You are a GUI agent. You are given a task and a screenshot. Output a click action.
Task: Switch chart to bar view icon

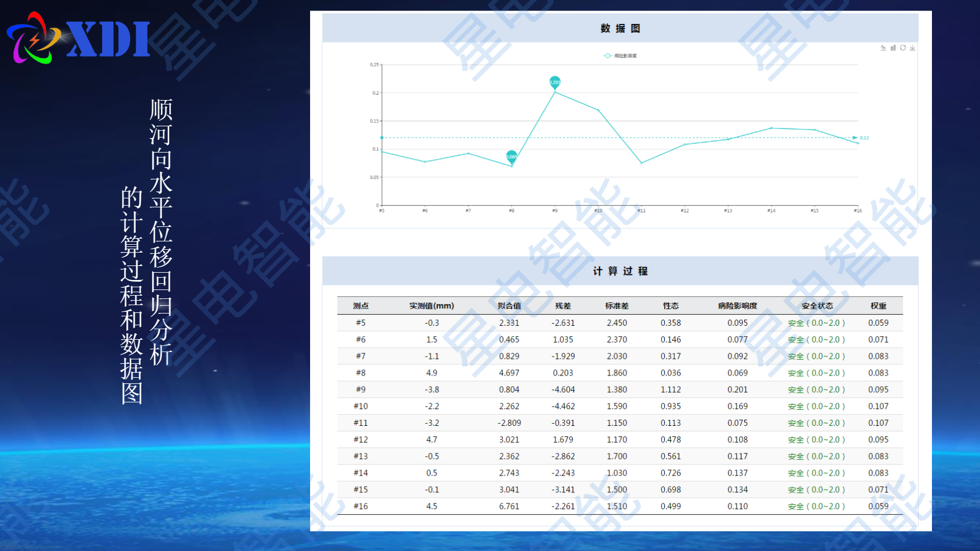(x=893, y=48)
